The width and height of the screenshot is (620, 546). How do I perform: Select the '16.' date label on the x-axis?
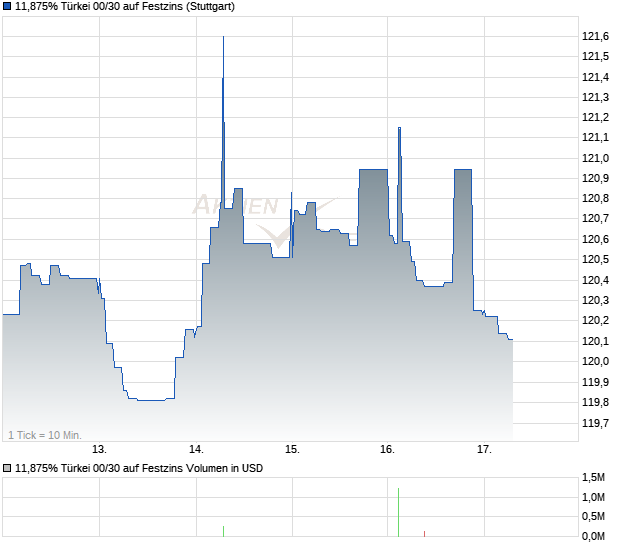(388, 450)
